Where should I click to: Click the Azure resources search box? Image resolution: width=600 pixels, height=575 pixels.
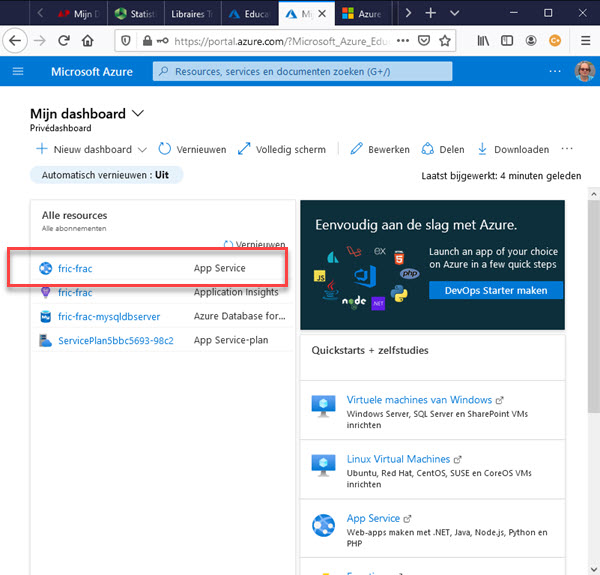[302, 72]
